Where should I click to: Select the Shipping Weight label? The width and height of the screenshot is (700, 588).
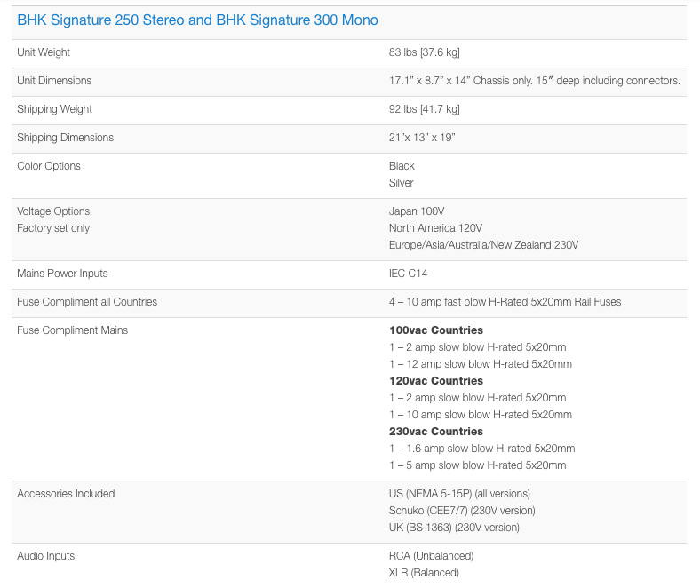[x=54, y=109]
